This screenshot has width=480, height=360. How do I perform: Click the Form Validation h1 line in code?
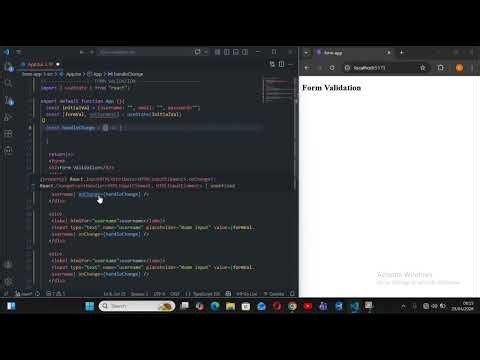pos(81,168)
